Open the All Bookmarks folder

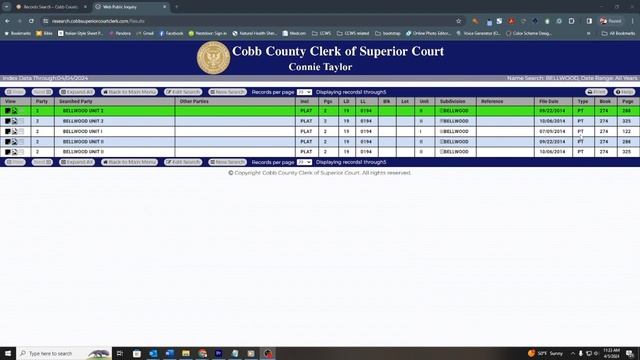pos(618,33)
